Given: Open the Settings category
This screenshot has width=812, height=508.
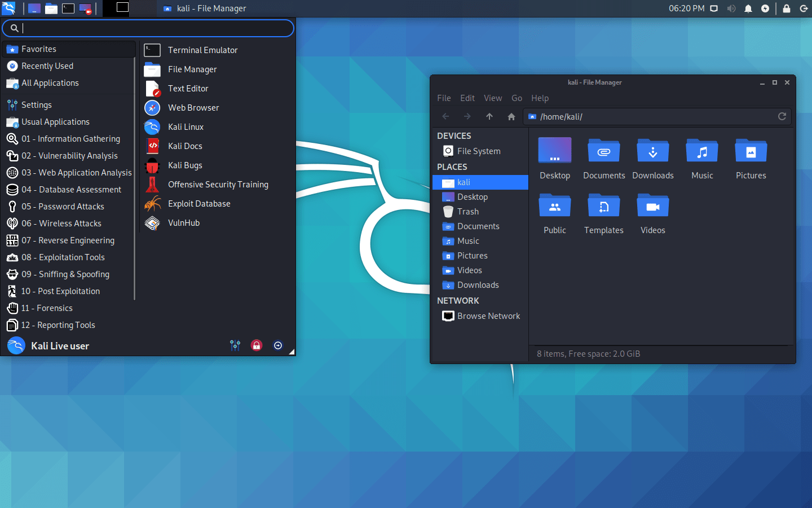Looking at the screenshot, I should click(x=69, y=105).
